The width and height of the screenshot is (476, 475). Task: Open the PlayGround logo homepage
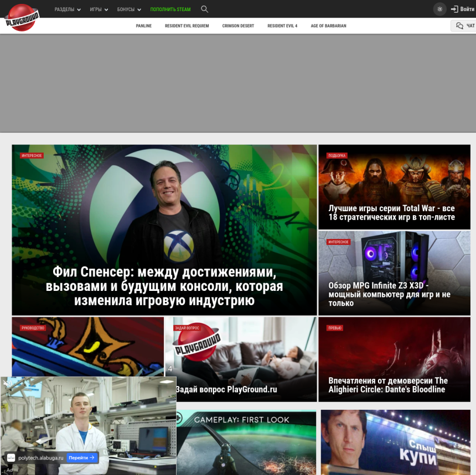[x=22, y=18]
